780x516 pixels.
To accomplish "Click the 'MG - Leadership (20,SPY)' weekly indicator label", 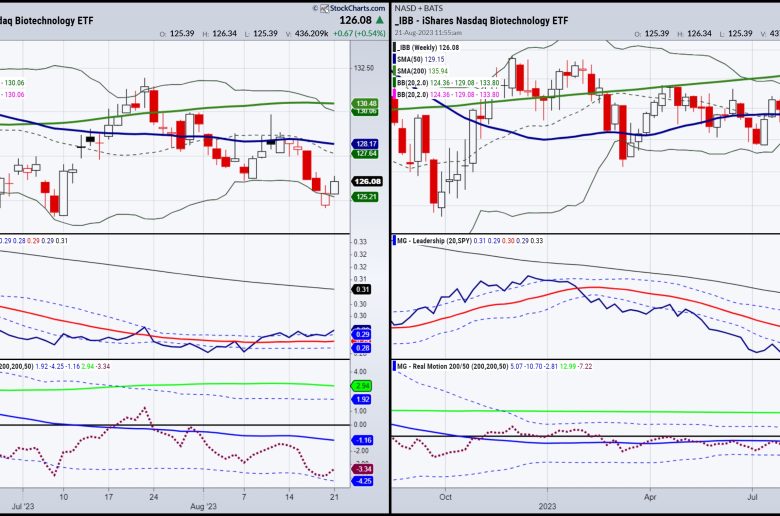I will pyautogui.click(x=433, y=240).
